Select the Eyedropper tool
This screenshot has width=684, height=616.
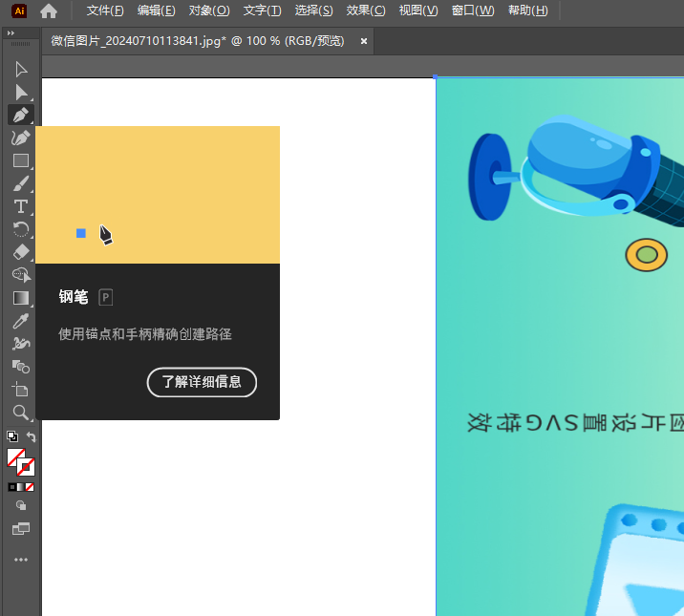pos(21,321)
